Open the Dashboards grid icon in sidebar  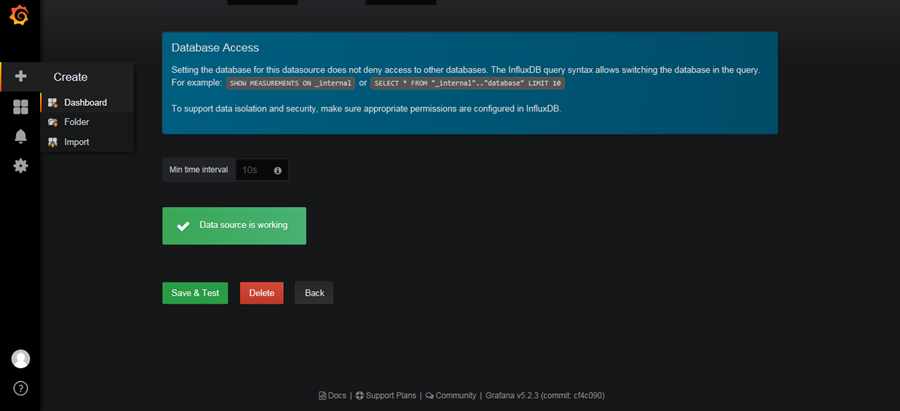[x=21, y=107]
